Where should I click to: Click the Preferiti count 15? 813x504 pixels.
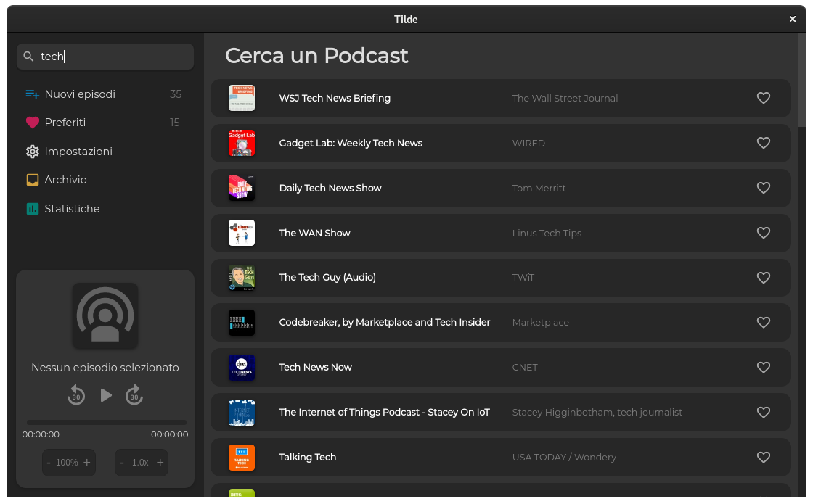(175, 123)
